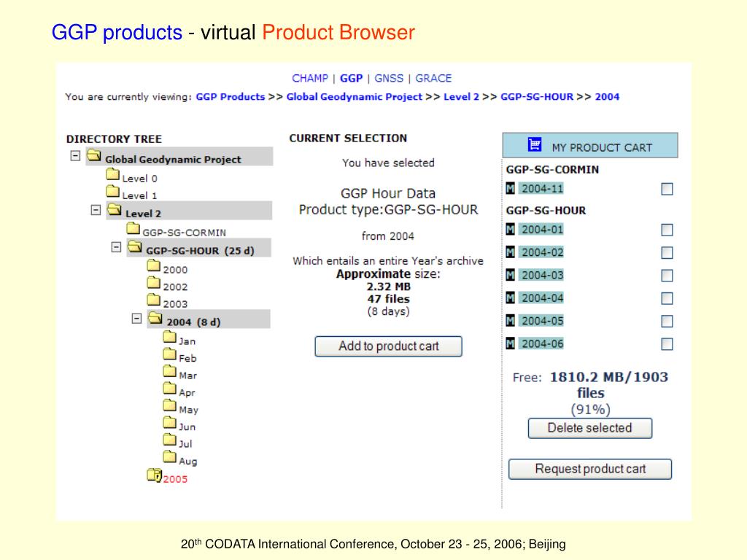747x560 pixels.
Task: Click the open GGP-SG-HOUR folder icon
Action: click(135, 246)
